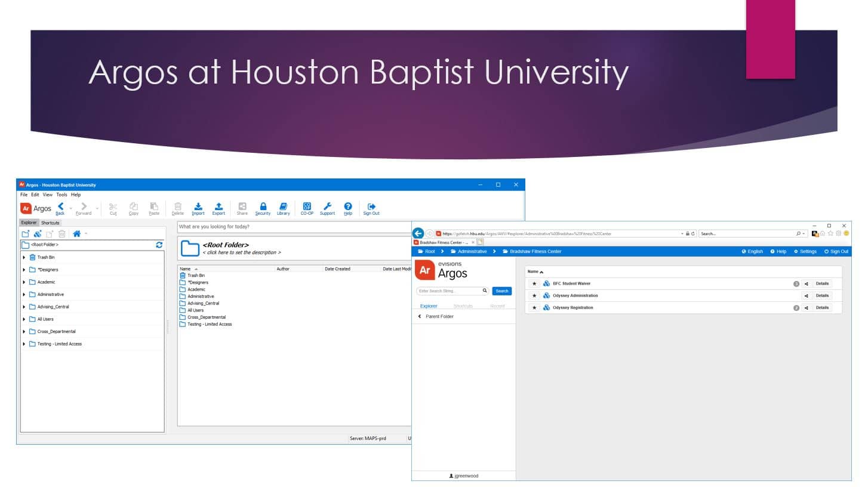
Task: Open the Library book icon
Action: point(284,206)
